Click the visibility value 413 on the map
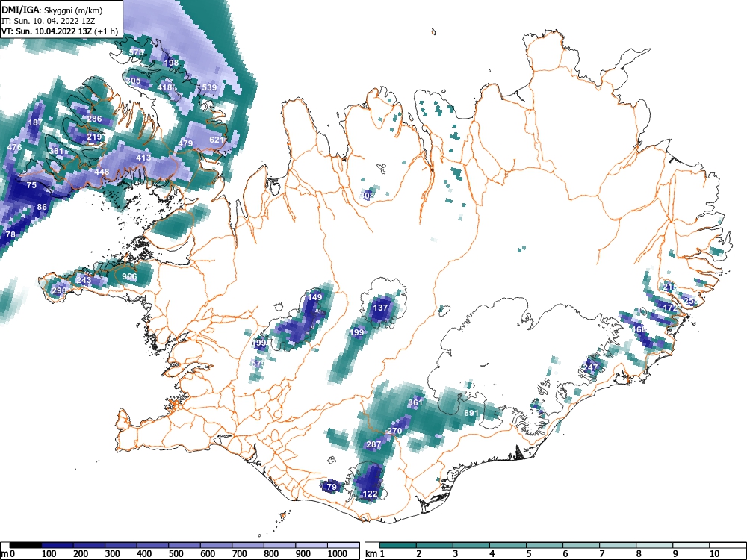The width and height of the screenshot is (747, 560). coord(143,158)
